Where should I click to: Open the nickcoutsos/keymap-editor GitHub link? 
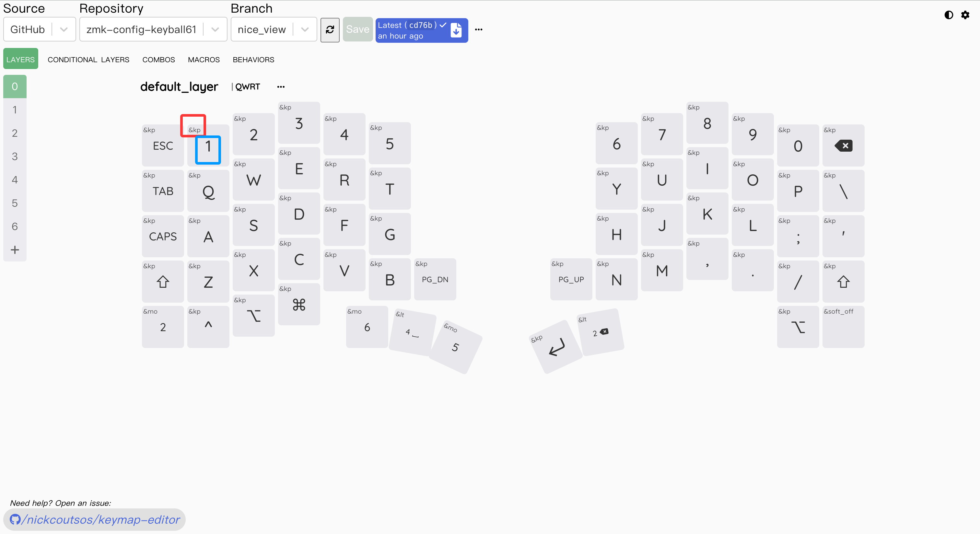click(x=95, y=519)
